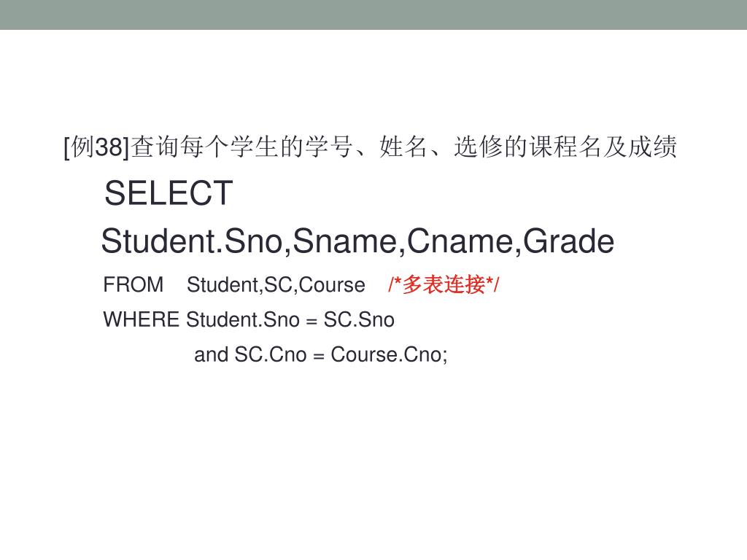Image resolution: width=747 pixels, height=560 pixels.
Task: Click the gray-green header bar
Action: 373,15
